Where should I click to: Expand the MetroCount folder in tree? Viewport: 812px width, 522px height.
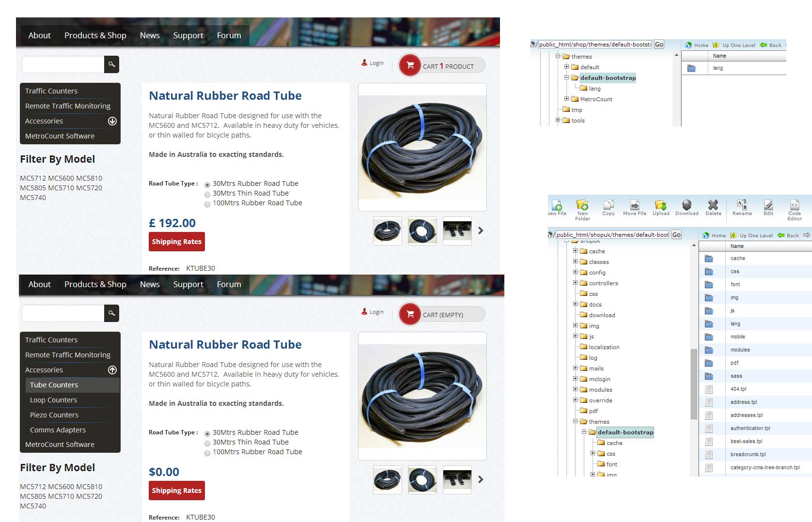tap(566, 99)
